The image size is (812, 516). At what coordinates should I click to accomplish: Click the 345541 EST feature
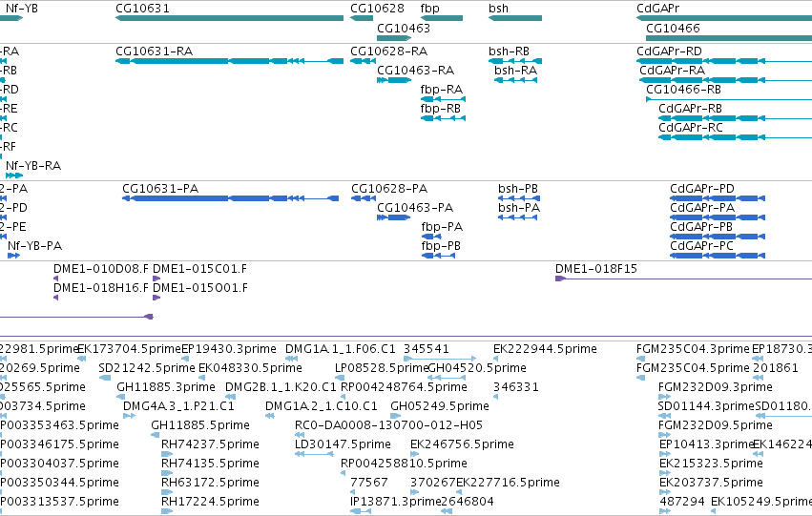[440, 359]
